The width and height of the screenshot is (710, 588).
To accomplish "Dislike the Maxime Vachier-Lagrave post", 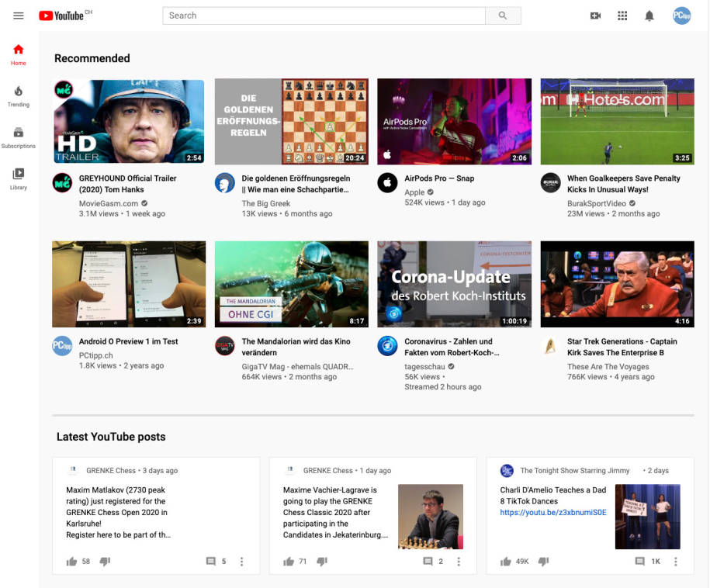I will [x=321, y=562].
